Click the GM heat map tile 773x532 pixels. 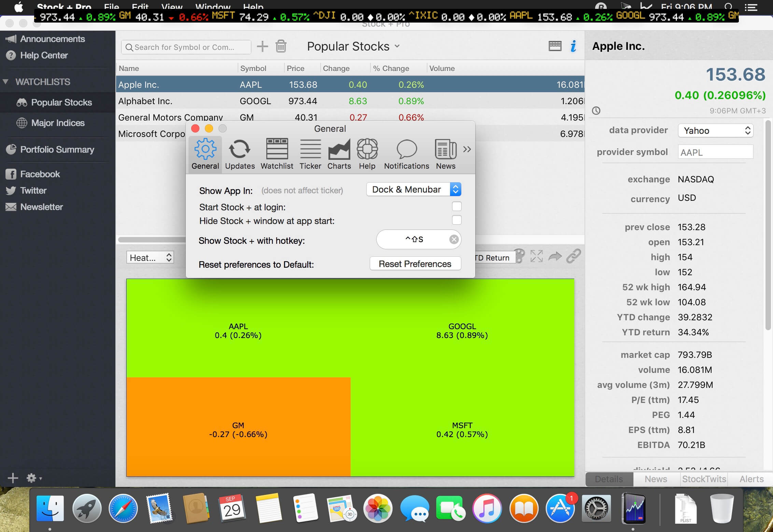pyautogui.click(x=238, y=427)
